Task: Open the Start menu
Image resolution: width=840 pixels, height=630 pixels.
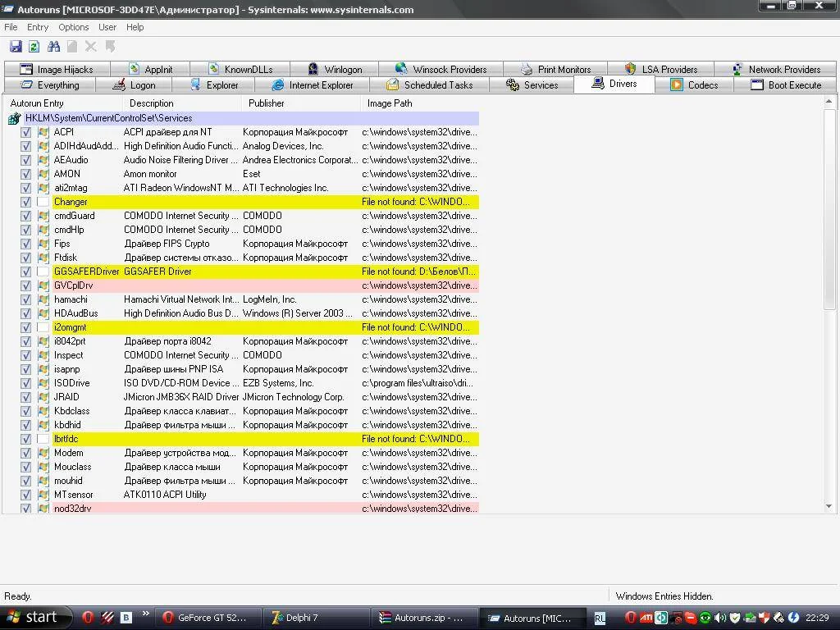Action: (x=34, y=618)
